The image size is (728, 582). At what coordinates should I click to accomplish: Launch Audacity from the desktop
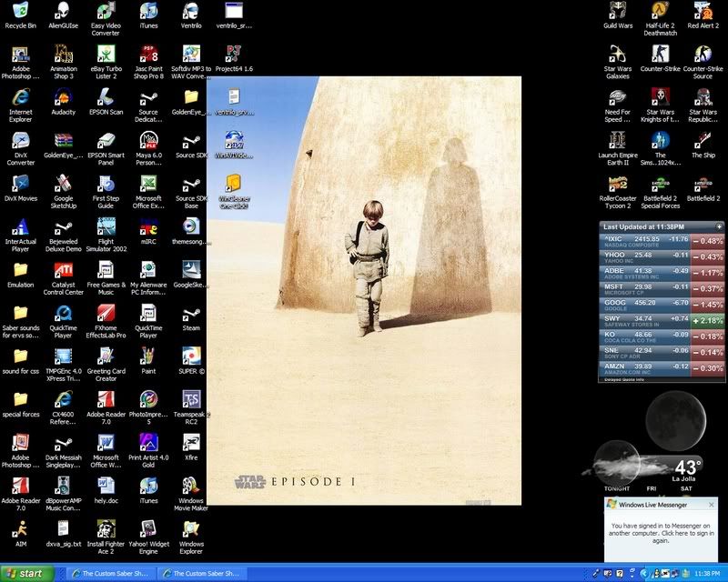(x=63, y=98)
